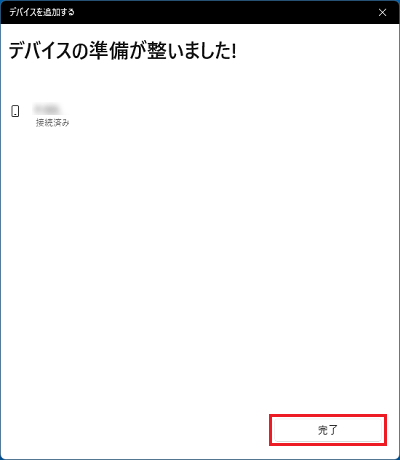
Task: Click the text 整いました in the heading
Action: pyautogui.click(x=188, y=52)
